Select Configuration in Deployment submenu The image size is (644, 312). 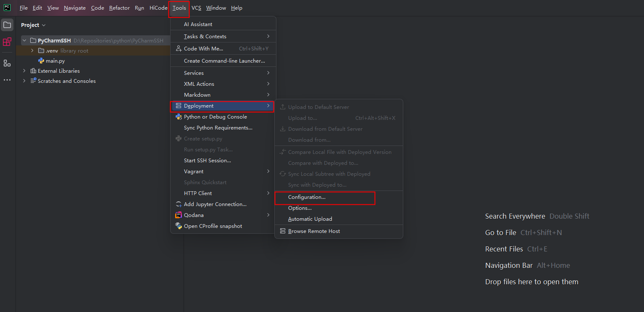[x=306, y=197]
